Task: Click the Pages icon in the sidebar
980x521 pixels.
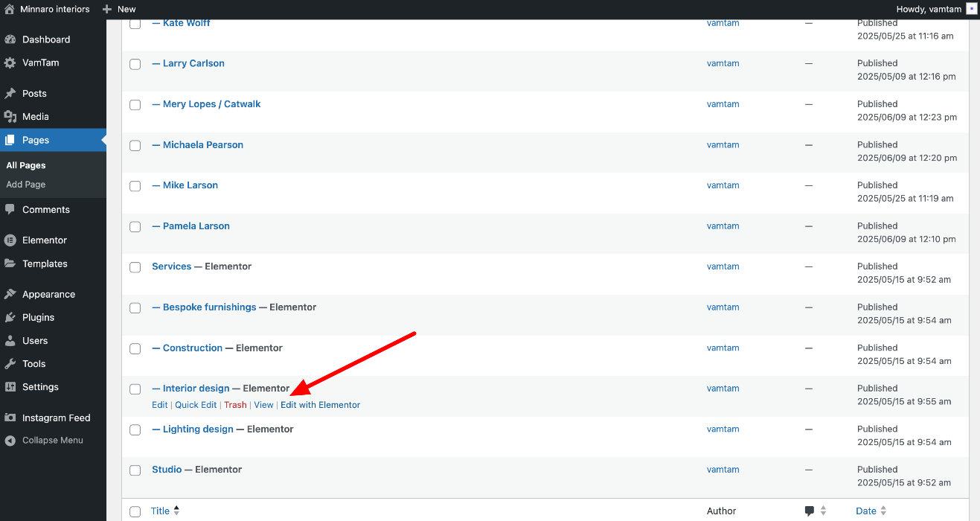Action: [x=10, y=140]
